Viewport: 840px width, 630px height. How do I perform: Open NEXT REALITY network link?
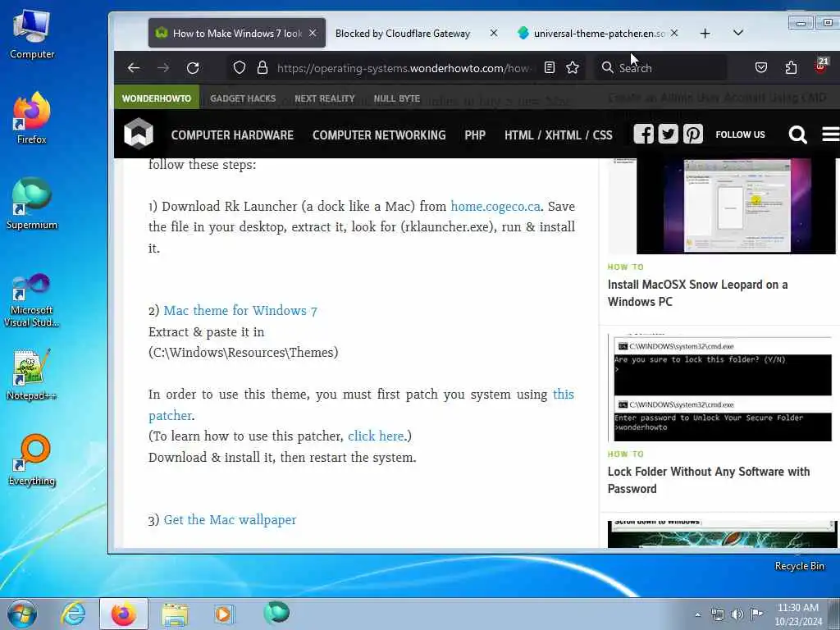coord(325,98)
